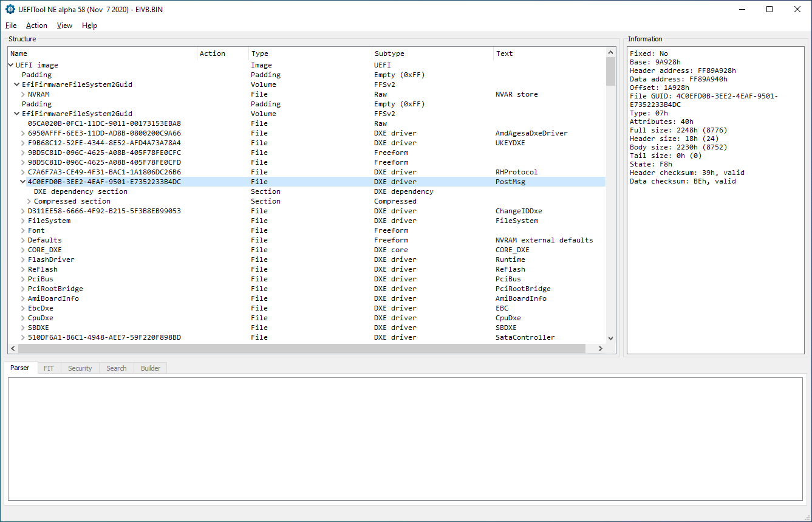Expand the 6950AFFF AmdAgesaDxeDriver node
The height and width of the screenshot is (522, 812).
coord(23,133)
